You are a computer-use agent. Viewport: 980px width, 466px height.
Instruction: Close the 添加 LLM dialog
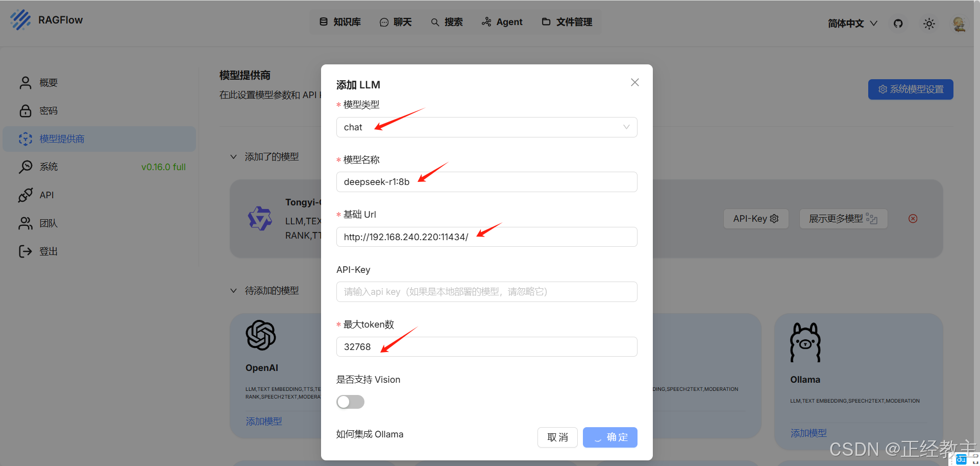pos(635,82)
